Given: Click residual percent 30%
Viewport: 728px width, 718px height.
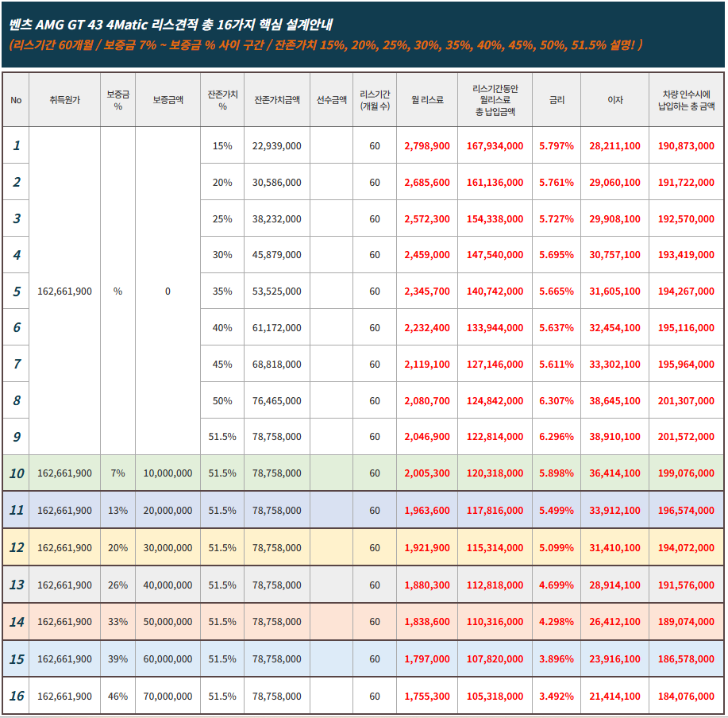Looking at the screenshot, I should 222,254.
